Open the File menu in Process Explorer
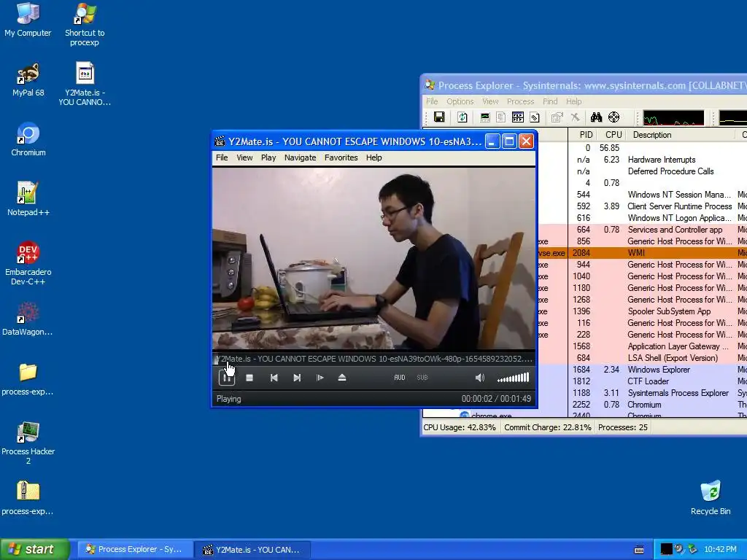 pos(432,101)
